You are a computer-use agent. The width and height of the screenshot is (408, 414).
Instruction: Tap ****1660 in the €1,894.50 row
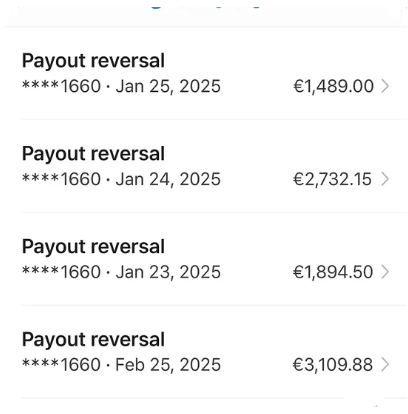click(61, 272)
